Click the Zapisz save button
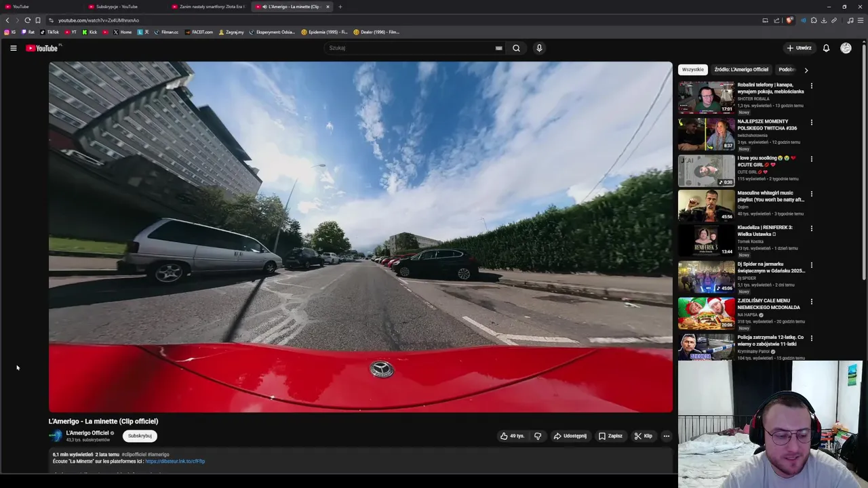 click(x=610, y=436)
